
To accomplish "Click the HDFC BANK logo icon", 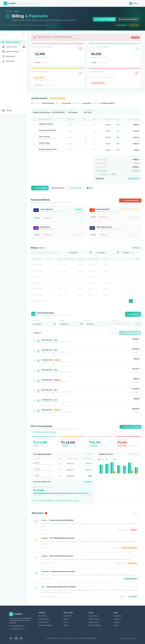I will [92, 228].
